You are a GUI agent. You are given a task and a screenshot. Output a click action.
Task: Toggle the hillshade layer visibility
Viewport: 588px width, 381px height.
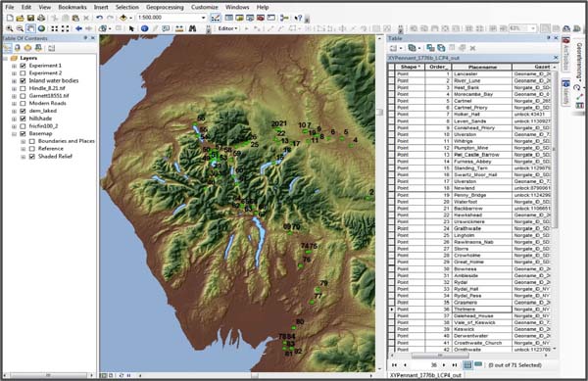(23, 119)
